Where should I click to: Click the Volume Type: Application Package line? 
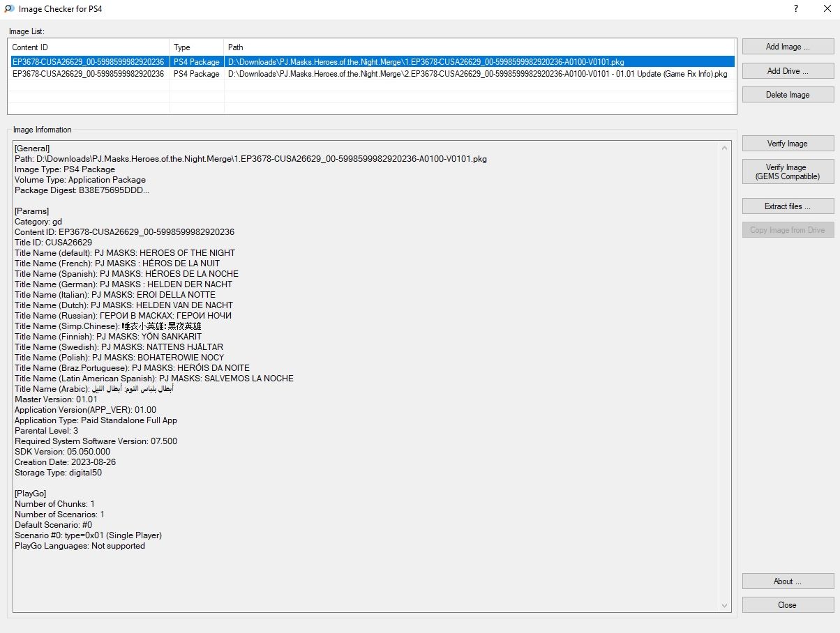click(80, 180)
